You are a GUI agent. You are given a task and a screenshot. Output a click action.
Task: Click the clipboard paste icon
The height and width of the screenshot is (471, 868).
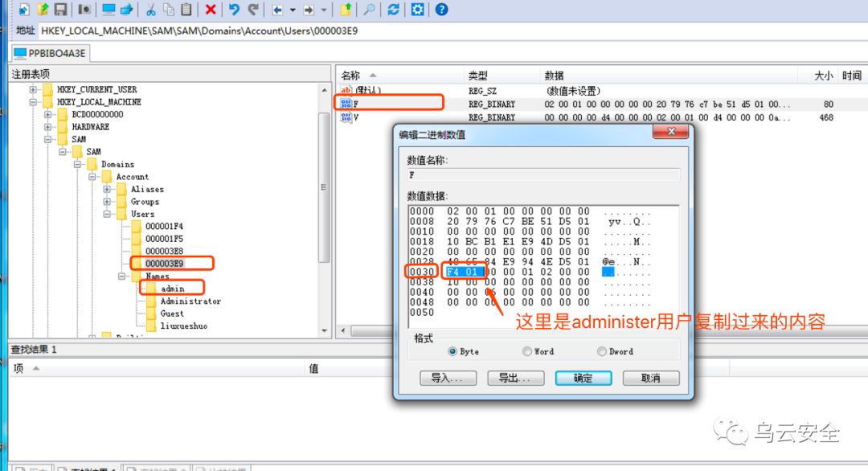(186, 10)
